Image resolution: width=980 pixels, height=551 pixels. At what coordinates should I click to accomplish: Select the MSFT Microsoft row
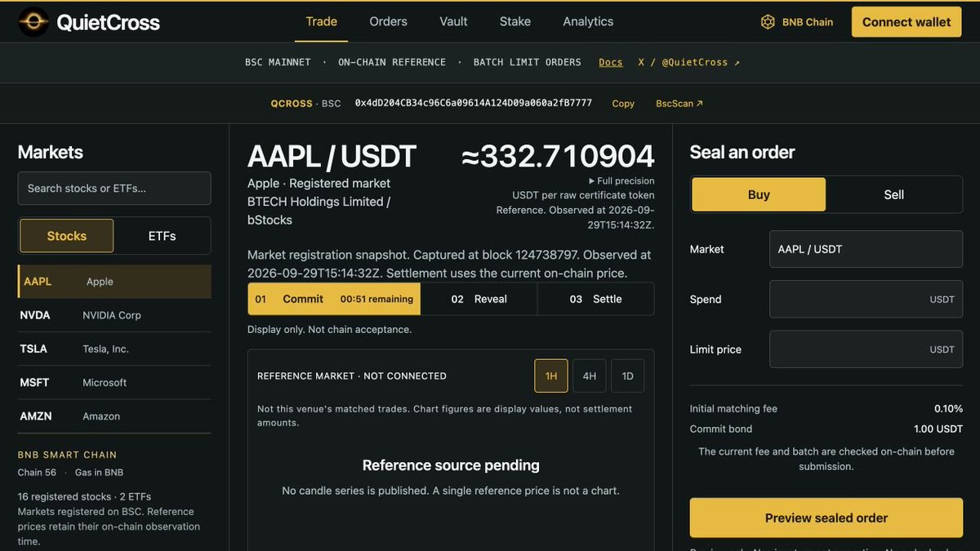pyautogui.click(x=114, y=382)
